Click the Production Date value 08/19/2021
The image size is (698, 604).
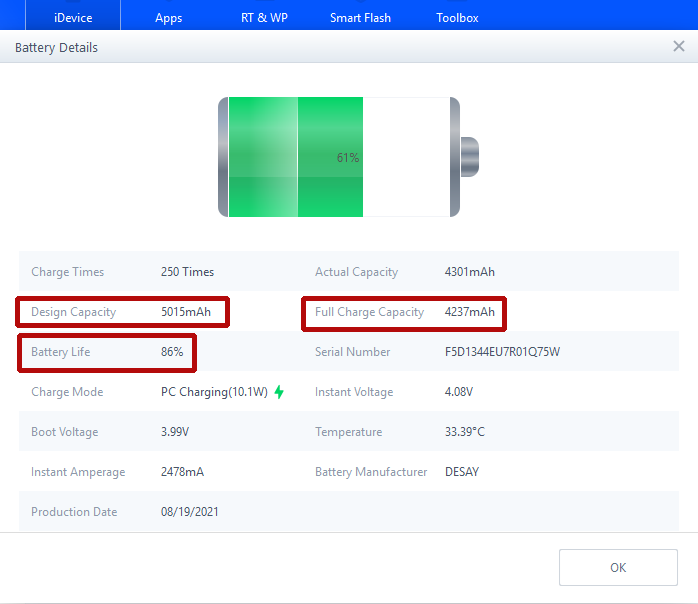point(189,512)
